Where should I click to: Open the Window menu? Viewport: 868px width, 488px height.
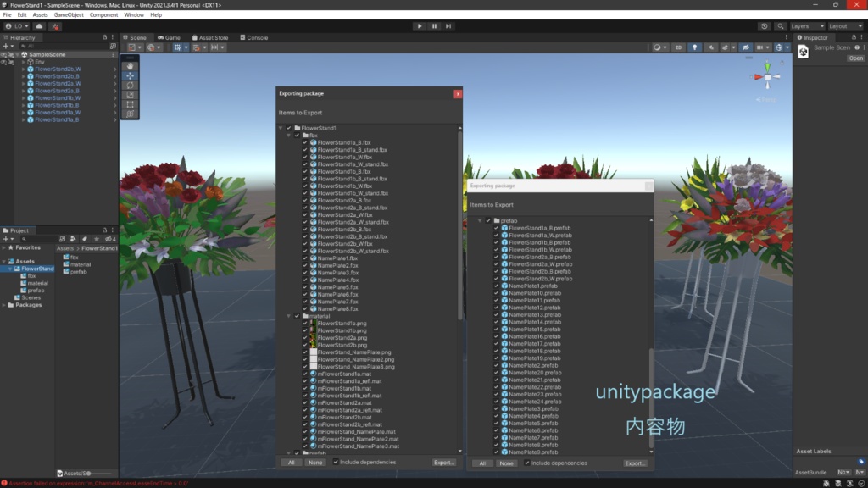[x=134, y=15]
